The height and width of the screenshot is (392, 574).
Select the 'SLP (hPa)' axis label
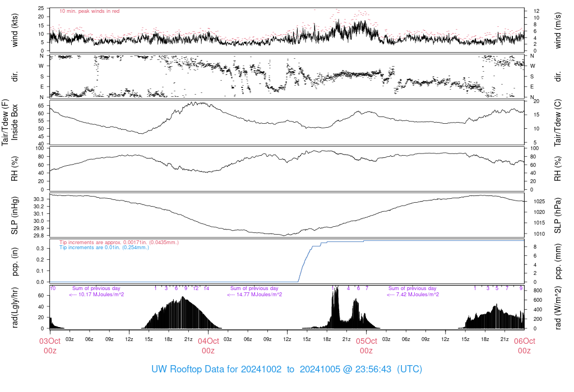tap(558, 216)
